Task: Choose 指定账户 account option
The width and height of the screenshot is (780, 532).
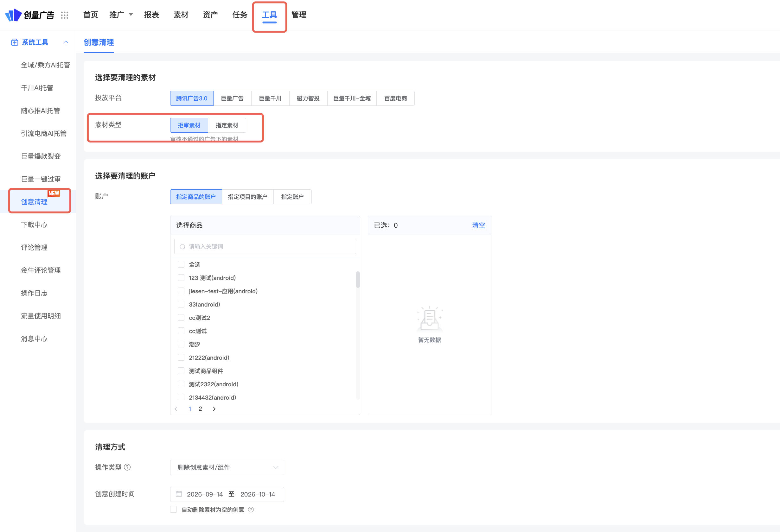Action: (292, 197)
